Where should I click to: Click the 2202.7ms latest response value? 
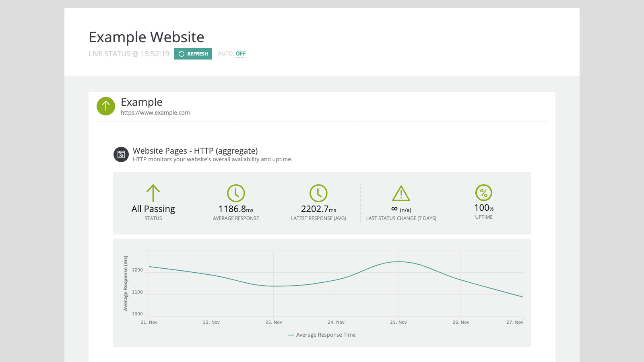point(318,209)
